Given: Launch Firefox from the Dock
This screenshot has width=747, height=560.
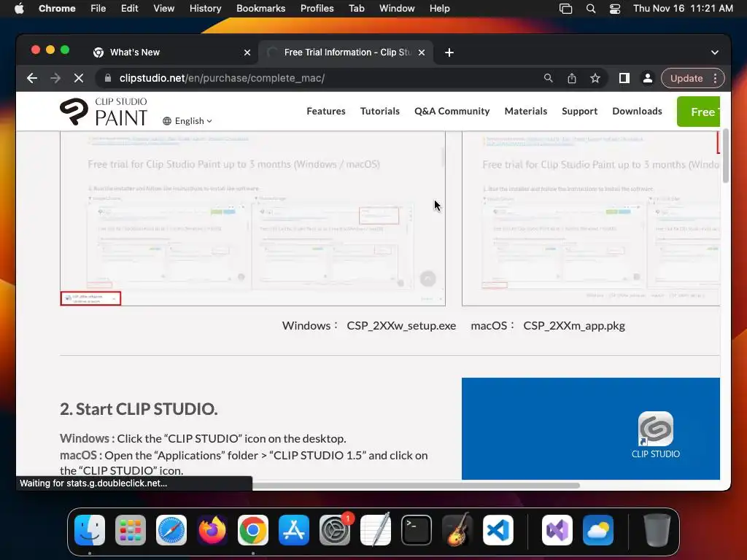Looking at the screenshot, I should pyautogui.click(x=212, y=530).
